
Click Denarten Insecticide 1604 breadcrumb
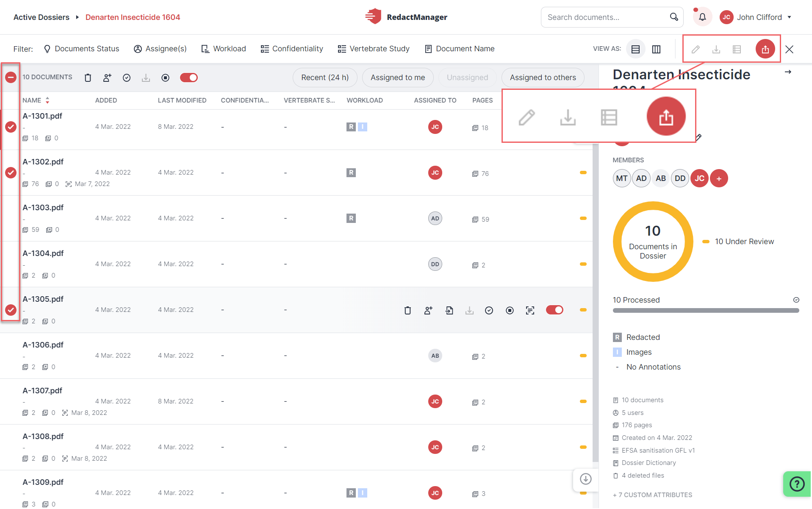pyautogui.click(x=133, y=17)
